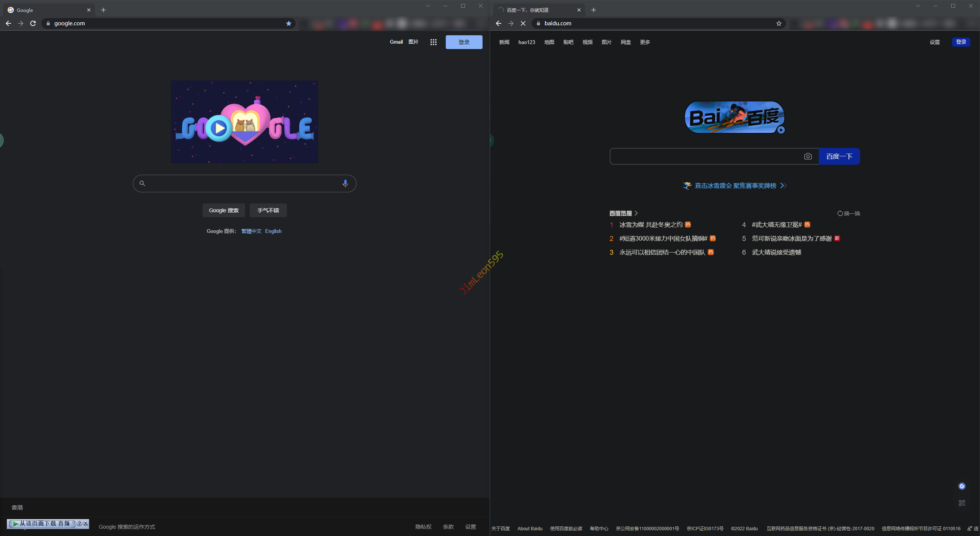Viewport: 980px width, 536px height.
Task: Open the Google apps grid icon
Action: (433, 42)
